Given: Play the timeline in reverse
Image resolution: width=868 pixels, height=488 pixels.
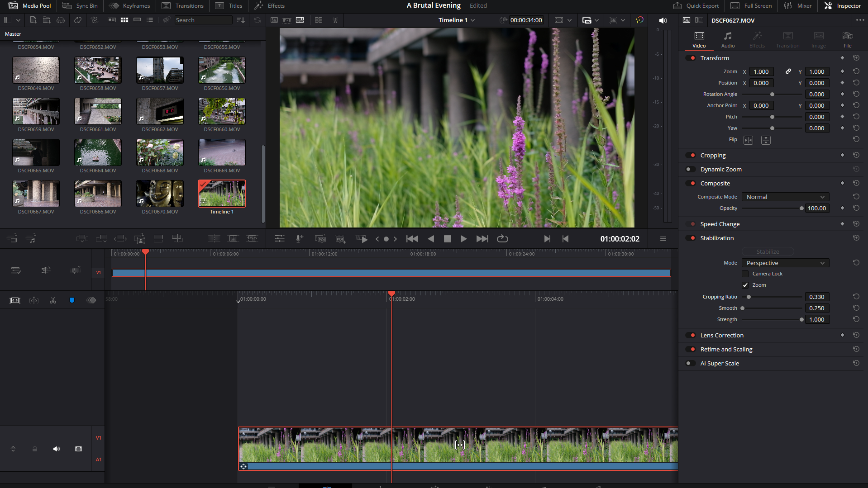Looking at the screenshot, I should 431,239.
